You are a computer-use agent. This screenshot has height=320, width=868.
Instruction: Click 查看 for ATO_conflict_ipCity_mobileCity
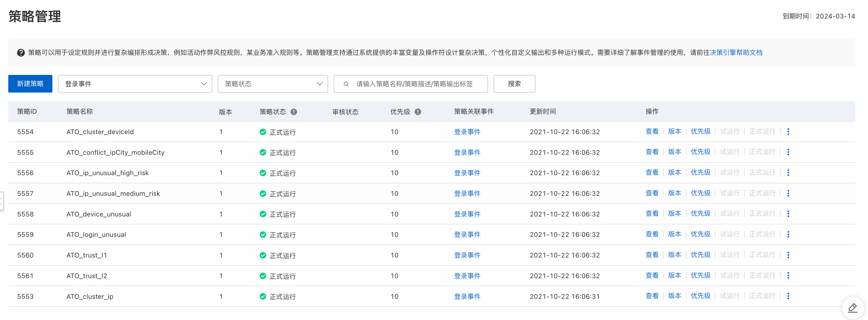(x=652, y=152)
